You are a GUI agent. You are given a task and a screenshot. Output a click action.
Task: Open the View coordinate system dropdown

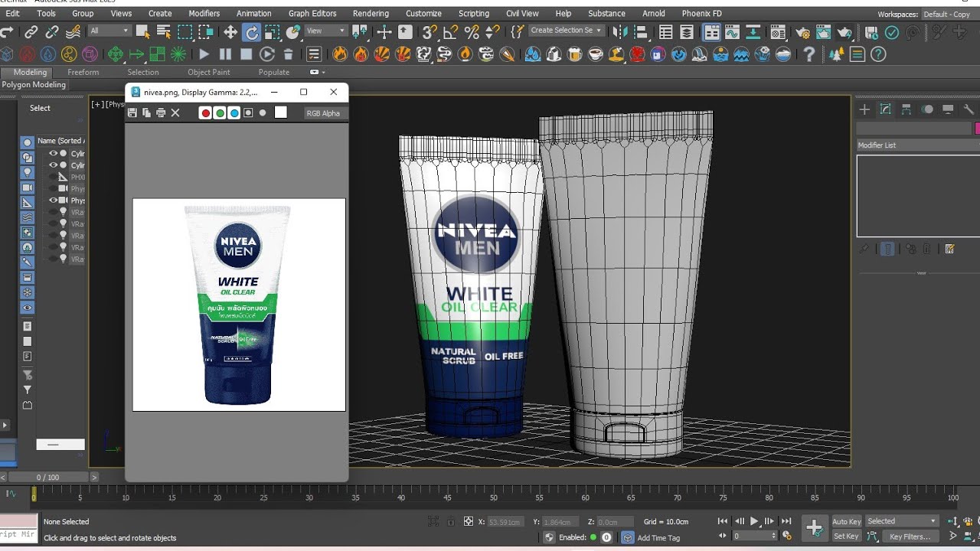[x=326, y=31]
